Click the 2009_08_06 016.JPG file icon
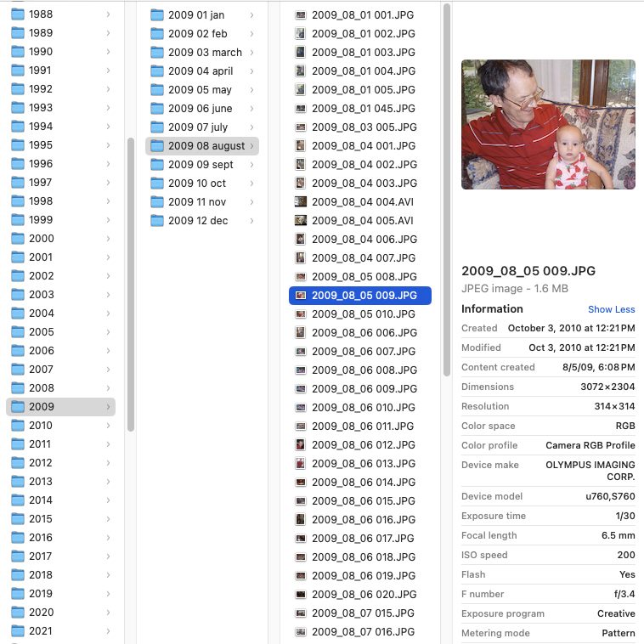 301,520
